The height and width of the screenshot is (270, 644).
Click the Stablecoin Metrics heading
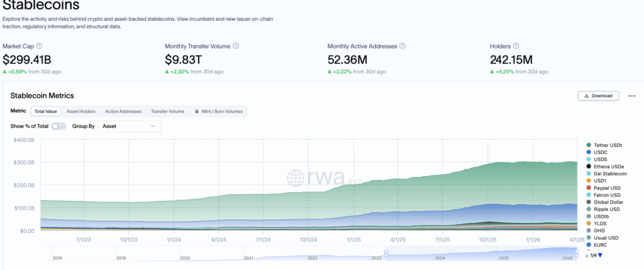point(42,95)
